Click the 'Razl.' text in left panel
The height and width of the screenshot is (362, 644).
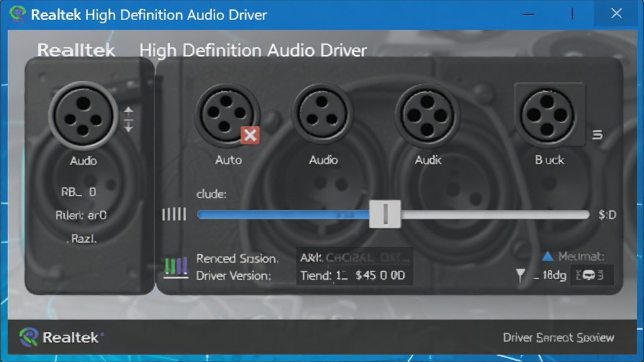point(82,238)
